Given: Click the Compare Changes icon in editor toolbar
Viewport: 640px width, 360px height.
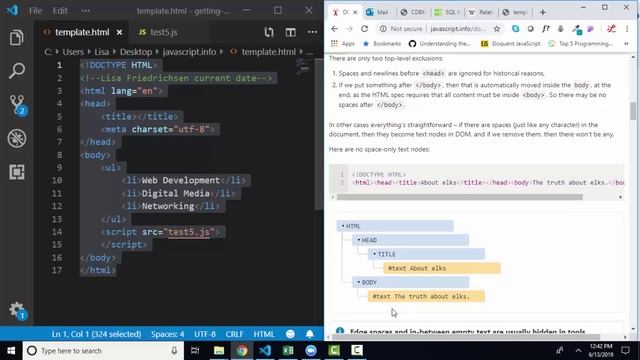Looking at the screenshot, I should coord(269,32).
